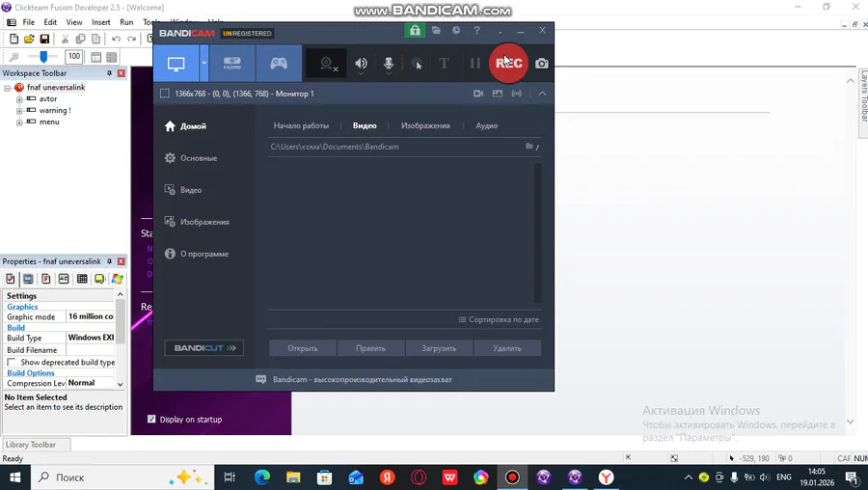
Task: Click the image icon in status row
Action: 498,94
